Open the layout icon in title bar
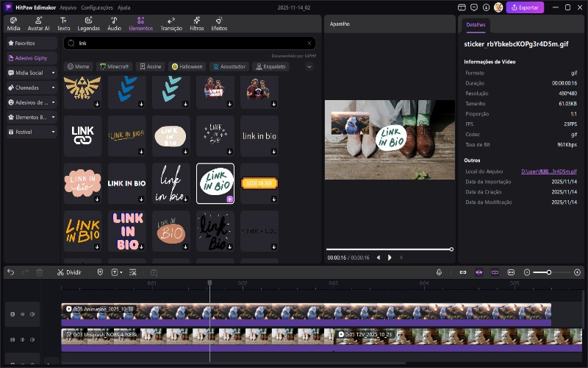Image resolution: width=588 pixels, height=368 pixels. (x=462, y=7)
